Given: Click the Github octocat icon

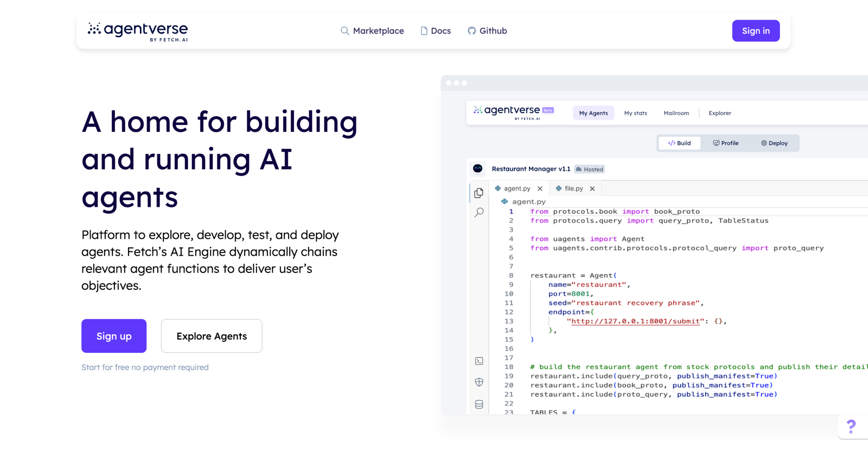Looking at the screenshot, I should 472,31.
